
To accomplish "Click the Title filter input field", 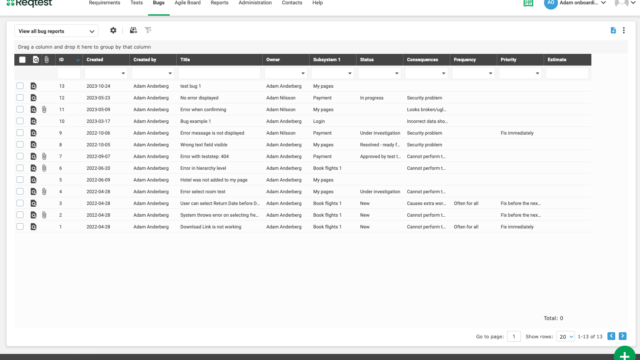I will (220, 73).
